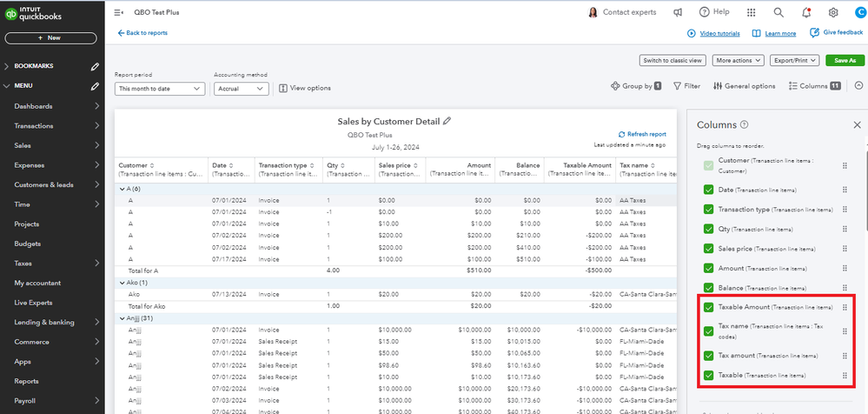This screenshot has width=868, height=414.
Task: Collapse the sidebar with hamburger icon
Action: coord(118,12)
